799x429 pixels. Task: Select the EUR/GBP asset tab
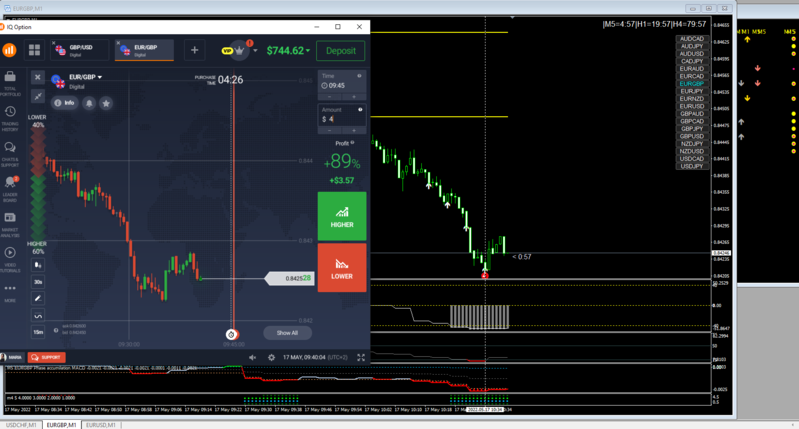[x=145, y=50]
